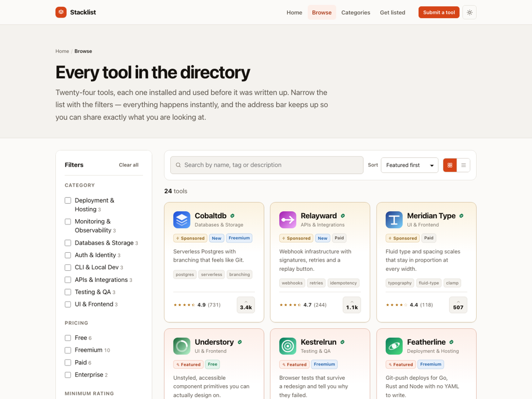Open the Relayward title link
The image size is (532, 399).
(319, 216)
